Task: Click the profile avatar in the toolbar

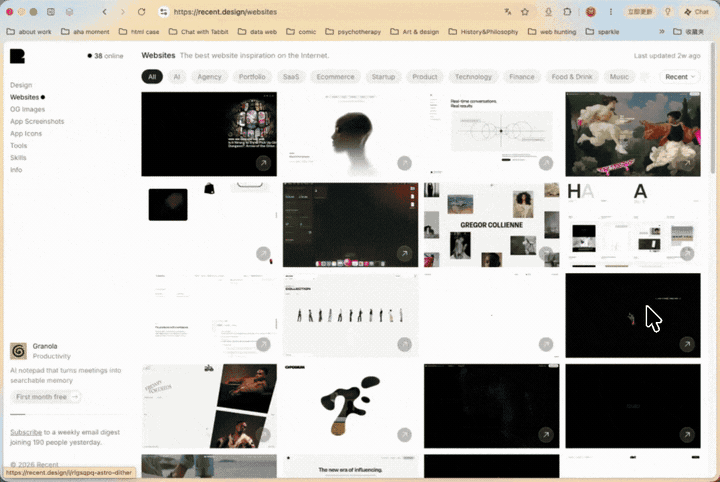Action: (591, 12)
